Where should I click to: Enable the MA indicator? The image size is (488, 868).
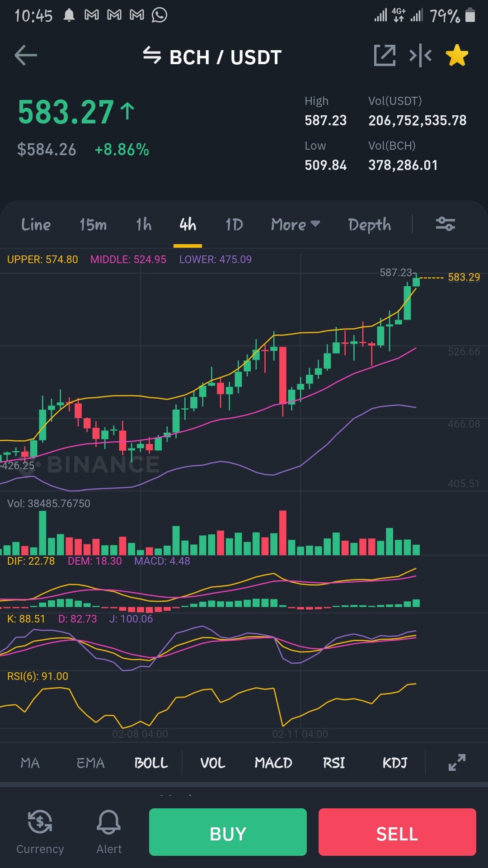coord(30,763)
